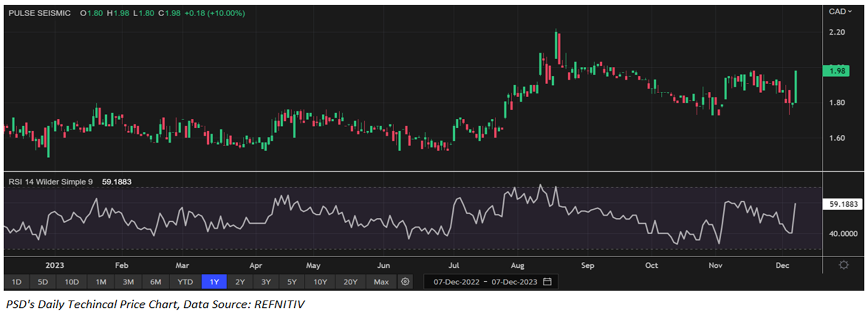Show year-to-date with the YTD button

coord(186,282)
